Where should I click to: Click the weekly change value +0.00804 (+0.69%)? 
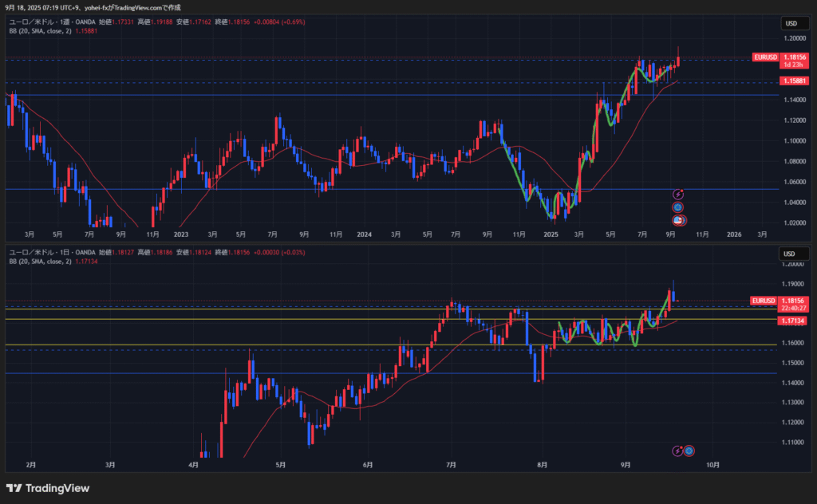tap(279, 22)
